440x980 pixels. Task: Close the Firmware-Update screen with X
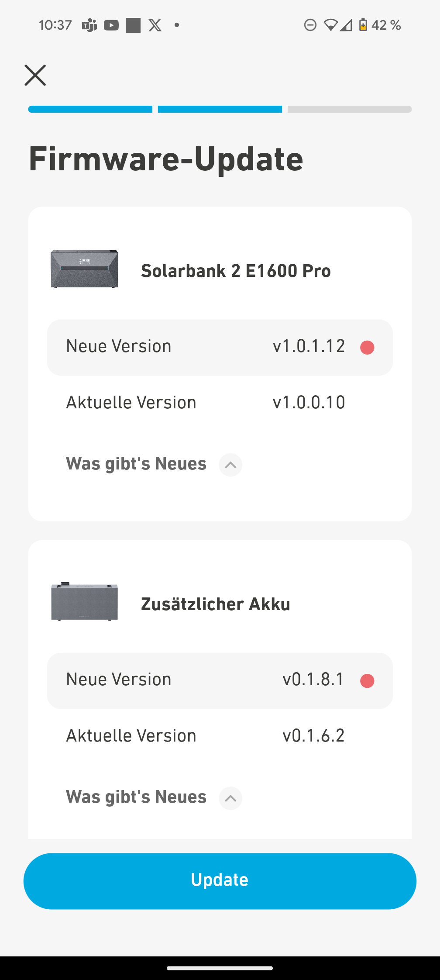[x=35, y=75]
